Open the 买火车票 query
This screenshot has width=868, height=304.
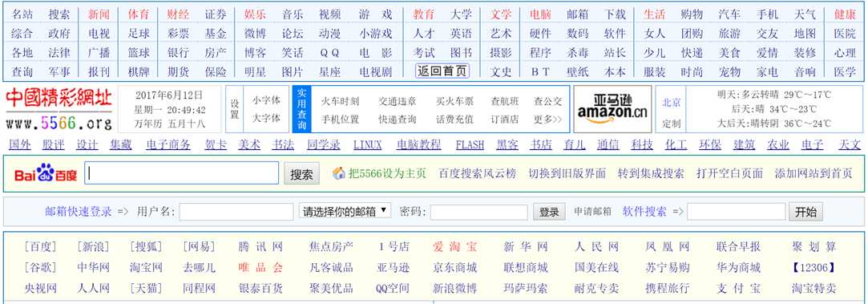tap(455, 101)
